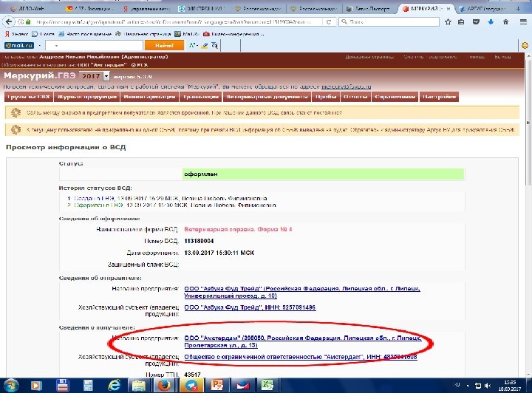Open the Справочники menu
The image size is (532, 399).
(395, 97)
